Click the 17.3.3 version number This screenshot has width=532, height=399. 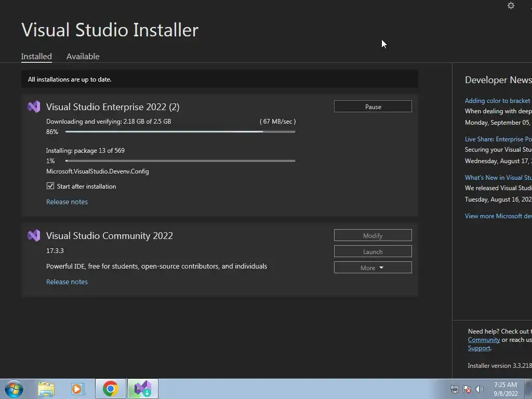pyautogui.click(x=55, y=251)
